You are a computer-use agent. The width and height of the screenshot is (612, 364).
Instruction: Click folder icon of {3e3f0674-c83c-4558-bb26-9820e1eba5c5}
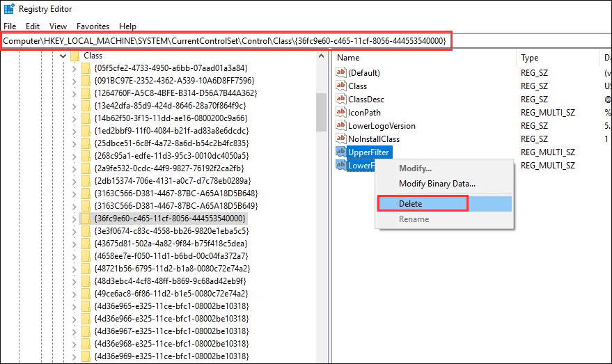pyautogui.click(x=86, y=231)
